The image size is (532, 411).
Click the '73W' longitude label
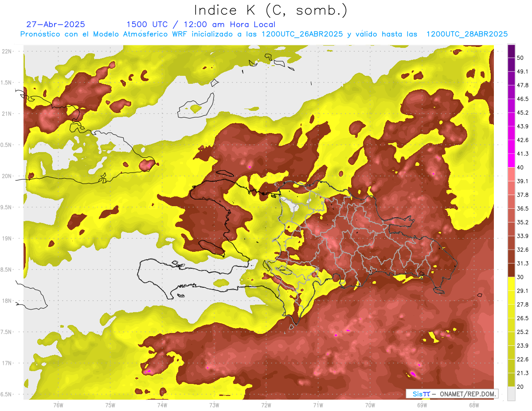(x=214, y=404)
